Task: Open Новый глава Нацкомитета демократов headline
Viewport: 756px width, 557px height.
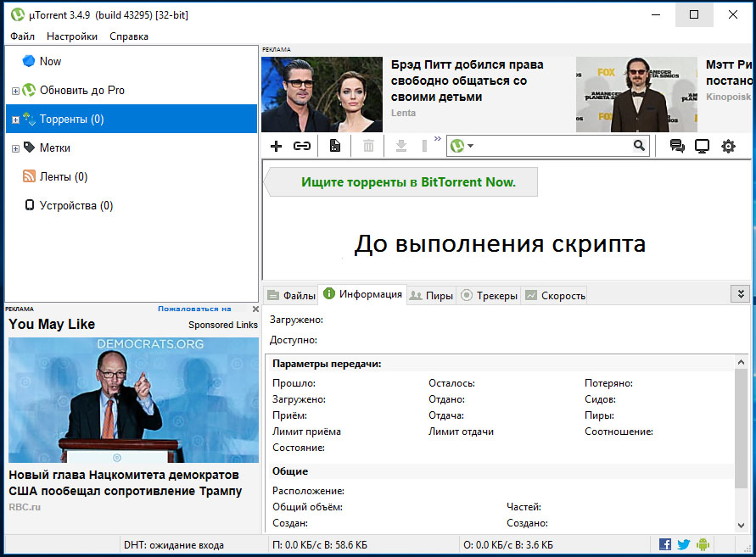Action: coord(126,482)
